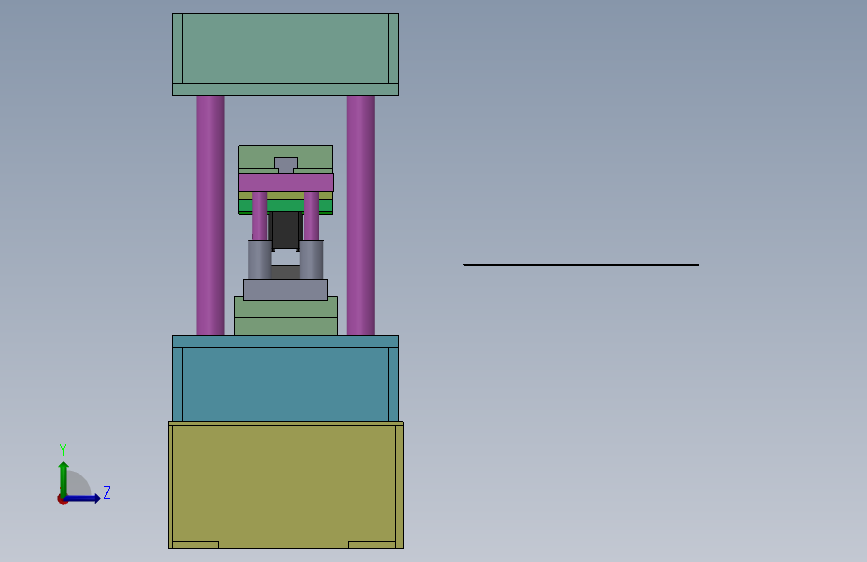Select the horizontal black line beside the model

coord(581,265)
